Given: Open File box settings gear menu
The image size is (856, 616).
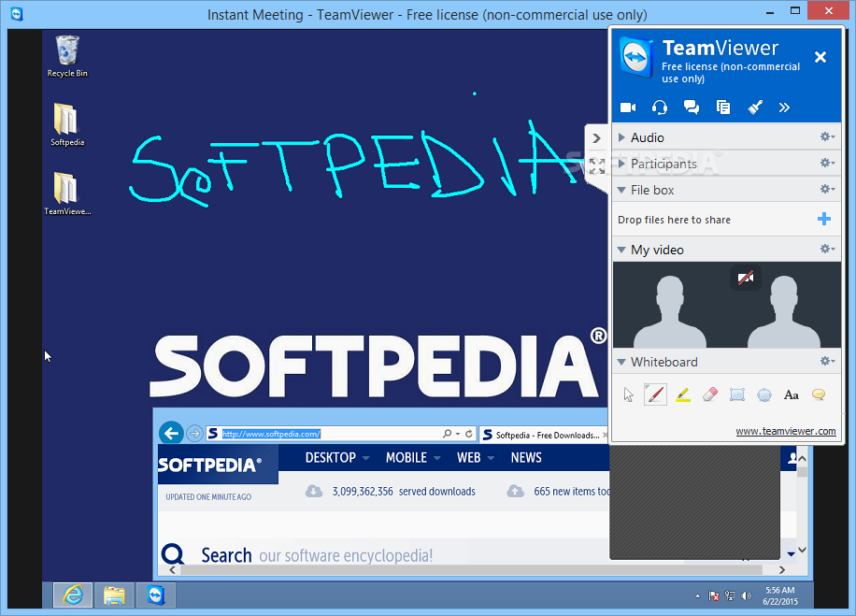Looking at the screenshot, I should (x=827, y=189).
